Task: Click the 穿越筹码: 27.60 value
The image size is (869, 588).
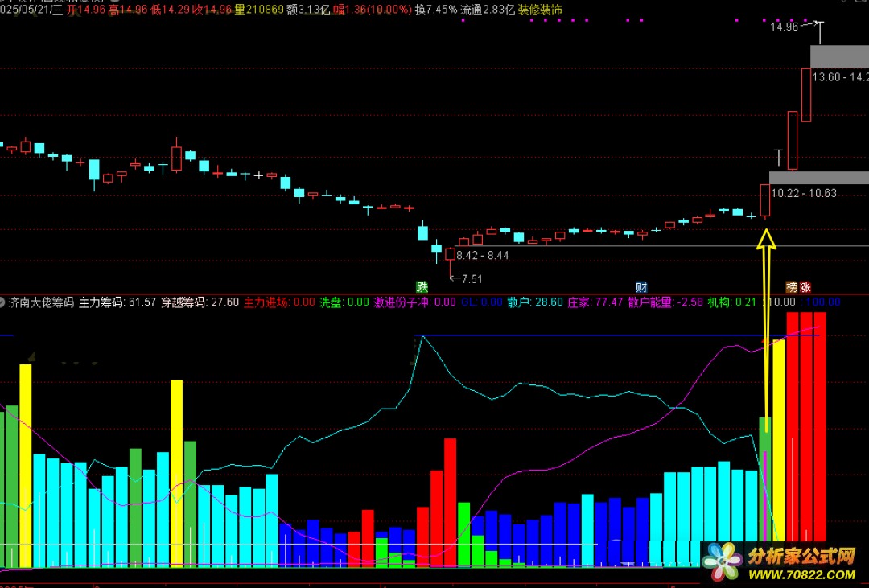Action: [x=200, y=302]
